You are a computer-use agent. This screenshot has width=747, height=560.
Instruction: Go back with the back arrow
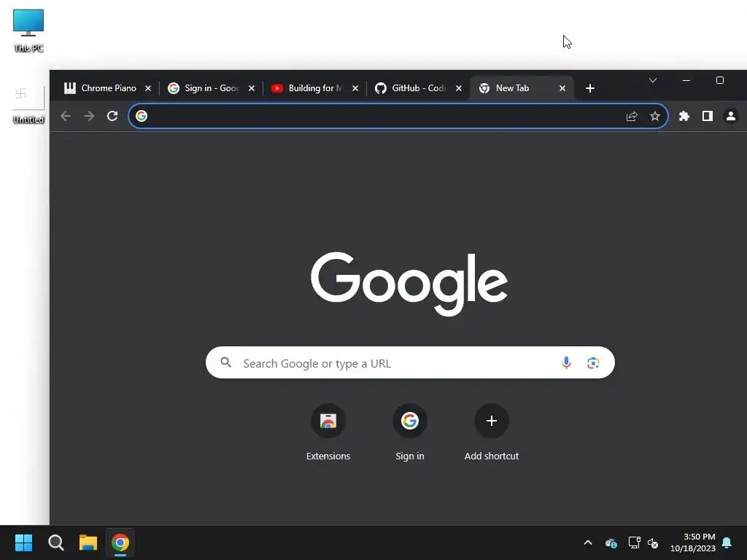coord(66,116)
